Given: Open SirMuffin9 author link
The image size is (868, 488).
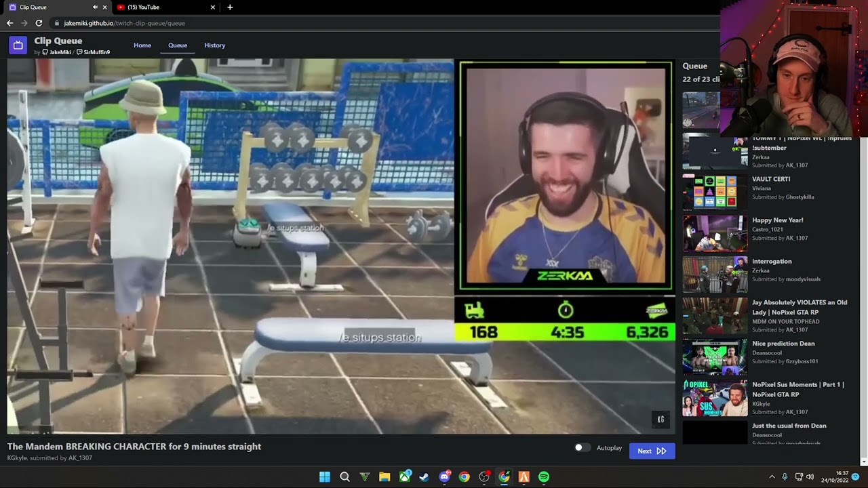Looking at the screenshot, I should click(93, 52).
